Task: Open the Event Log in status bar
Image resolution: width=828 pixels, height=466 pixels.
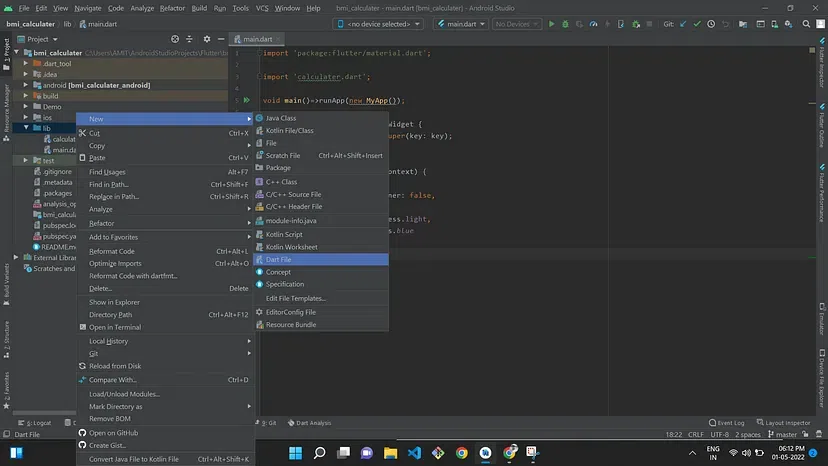Action: [x=729, y=423]
